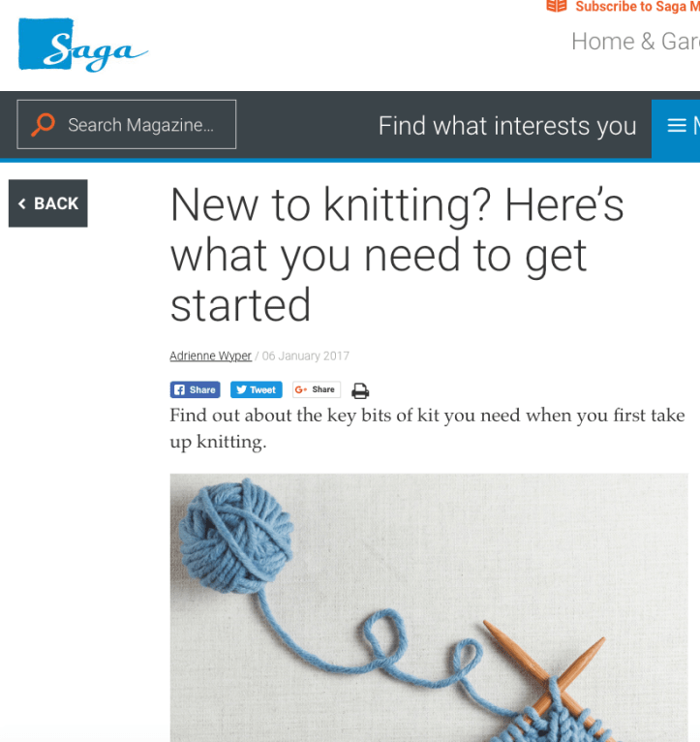The width and height of the screenshot is (700, 742).
Task: Click the Google Plus icon
Action: pos(301,389)
